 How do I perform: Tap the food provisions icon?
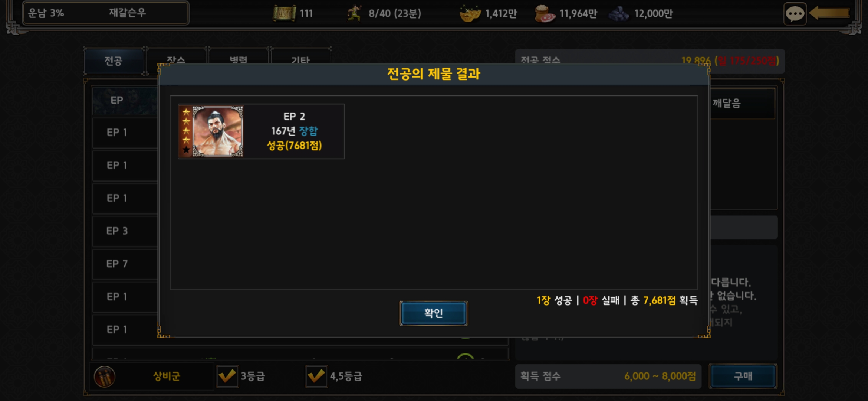(x=545, y=13)
